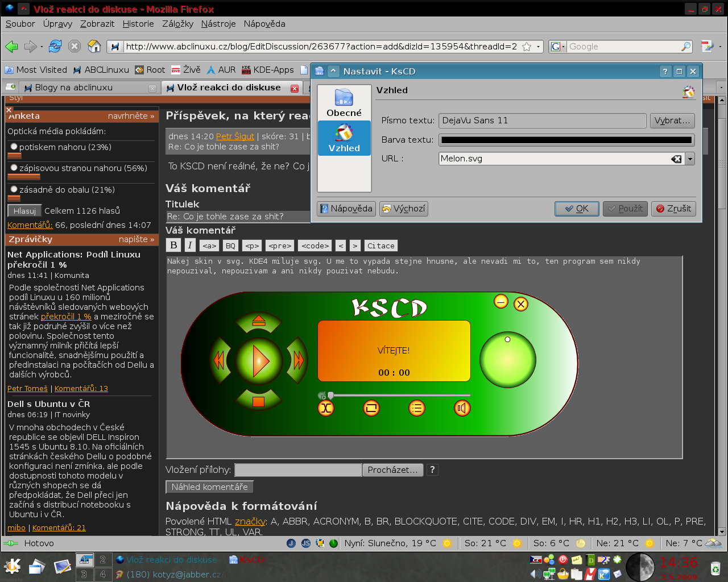This screenshot has width=728, height=582.
Task: Click Zrušit to cancel the dialog
Action: click(673, 209)
